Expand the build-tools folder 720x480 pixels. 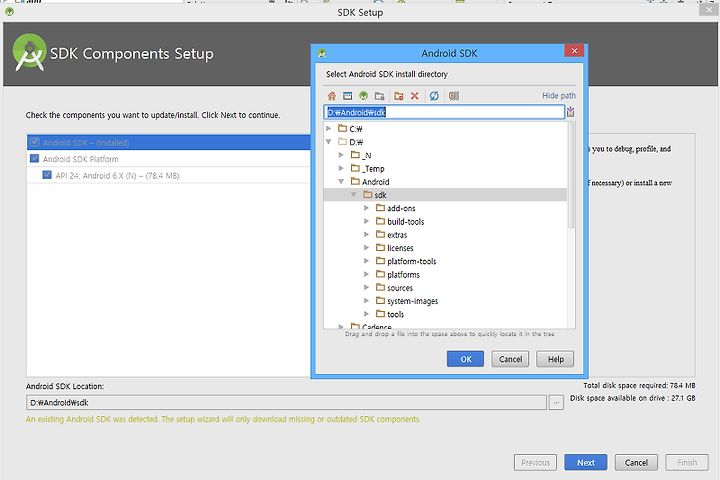[x=366, y=221]
